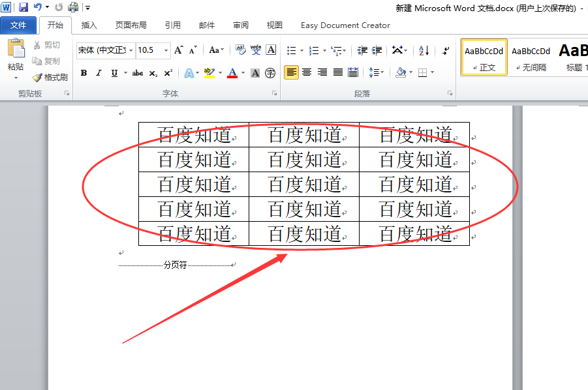Click the enclosed characters icon
Viewport: 588px width, 390px height.
pyautogui.click(x=270, y=72)
